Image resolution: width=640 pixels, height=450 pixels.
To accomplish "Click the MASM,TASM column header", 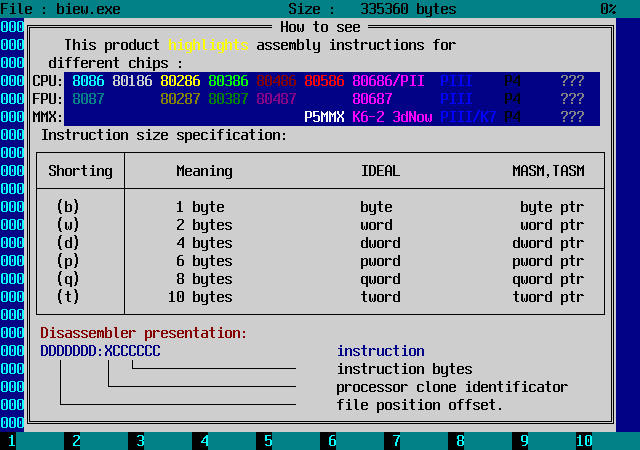I will [548, 171].
